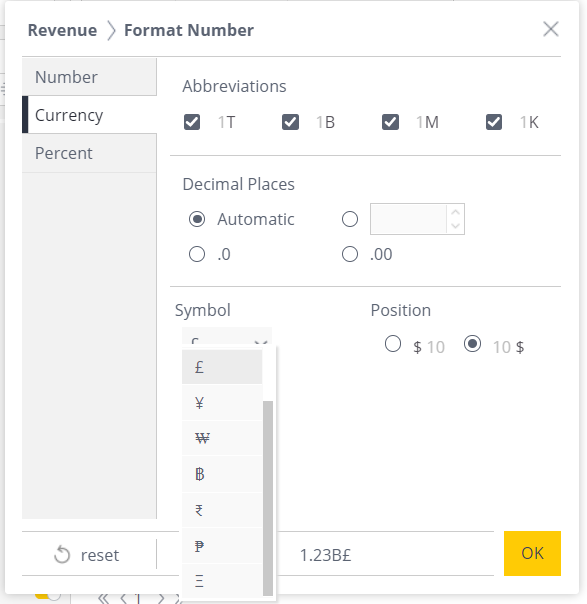Screen dimensions: 587x604
Task: Toggle the 1M abbreviation checkbox
Action: (x=390, y=122)
